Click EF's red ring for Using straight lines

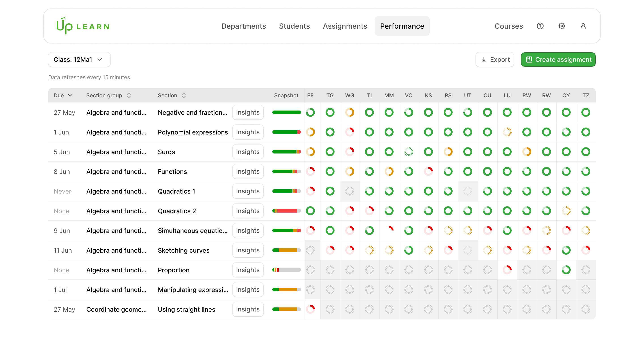click(x=310, y=309)
